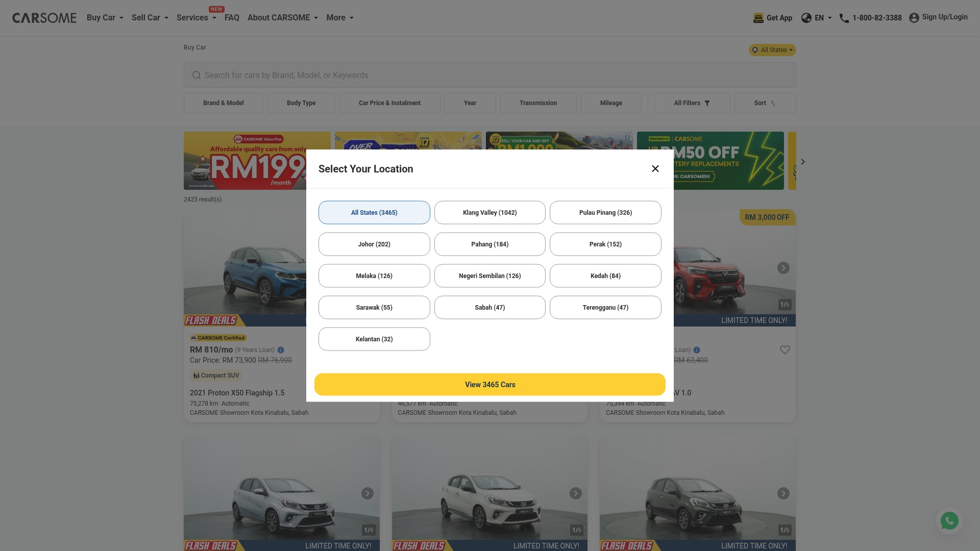Favorite the red car listing heart icon
Screen dimensions: 980x551
tap(785, 350)
